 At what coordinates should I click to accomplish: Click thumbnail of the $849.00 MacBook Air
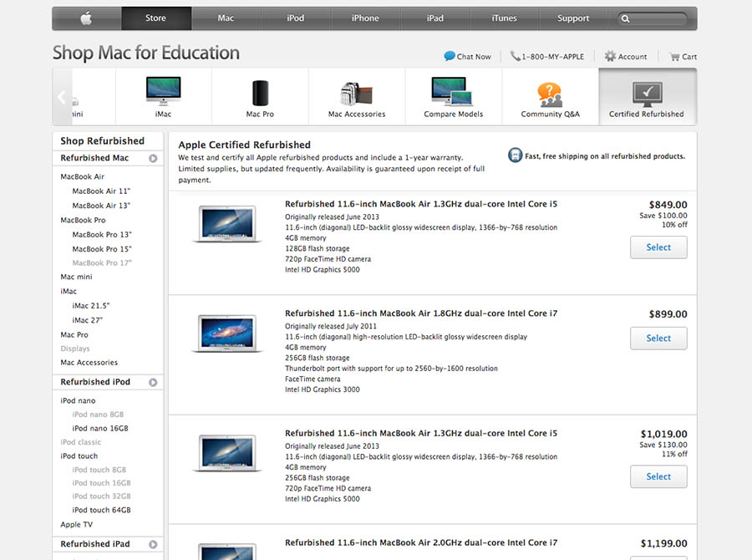[227, 224]
